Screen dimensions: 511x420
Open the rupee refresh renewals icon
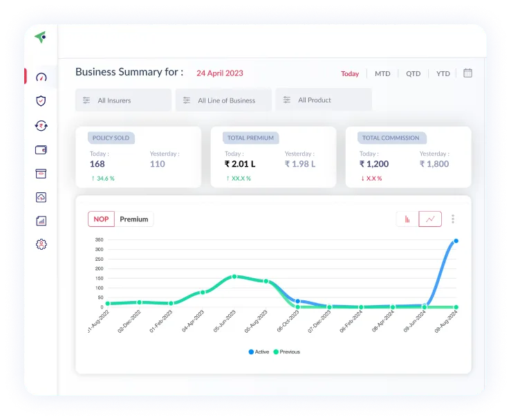(41, 125)
